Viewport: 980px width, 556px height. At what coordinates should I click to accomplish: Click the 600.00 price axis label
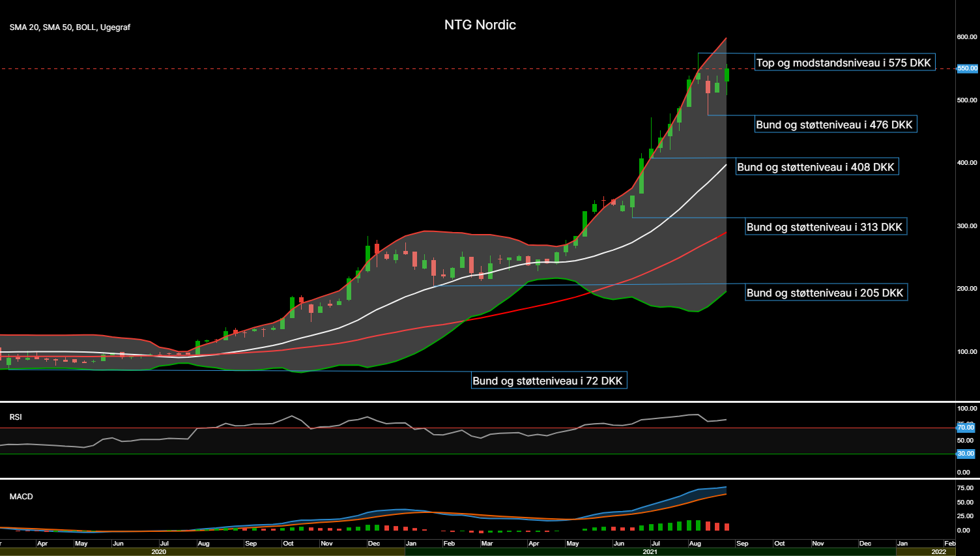[967, 37]
